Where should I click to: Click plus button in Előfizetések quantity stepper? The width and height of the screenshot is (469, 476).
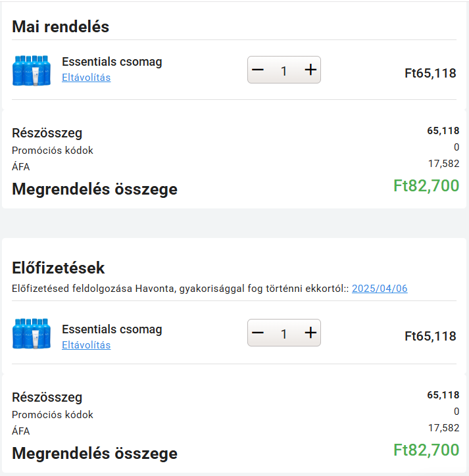pyautogui.click(x=310, y=333)
